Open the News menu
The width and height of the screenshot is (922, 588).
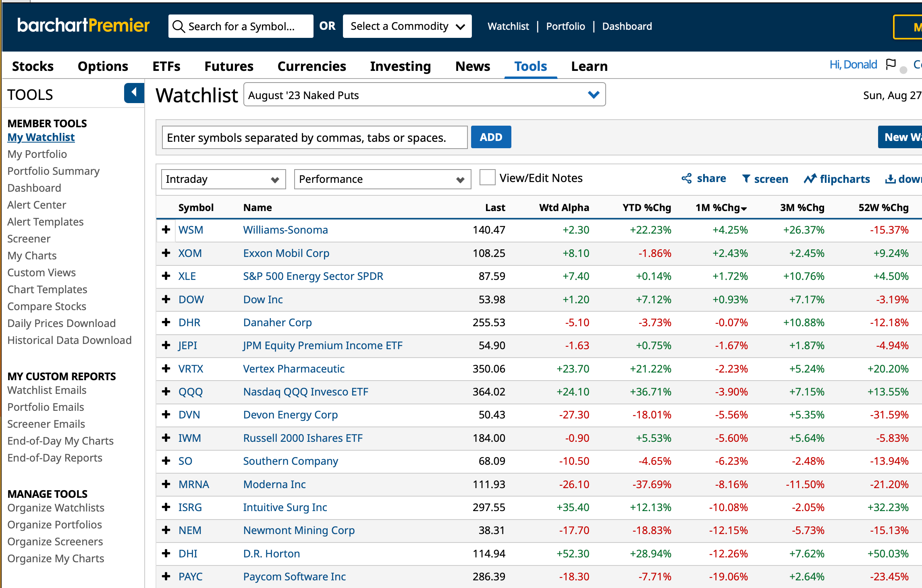pyautogui.click(x=473, y=66)
